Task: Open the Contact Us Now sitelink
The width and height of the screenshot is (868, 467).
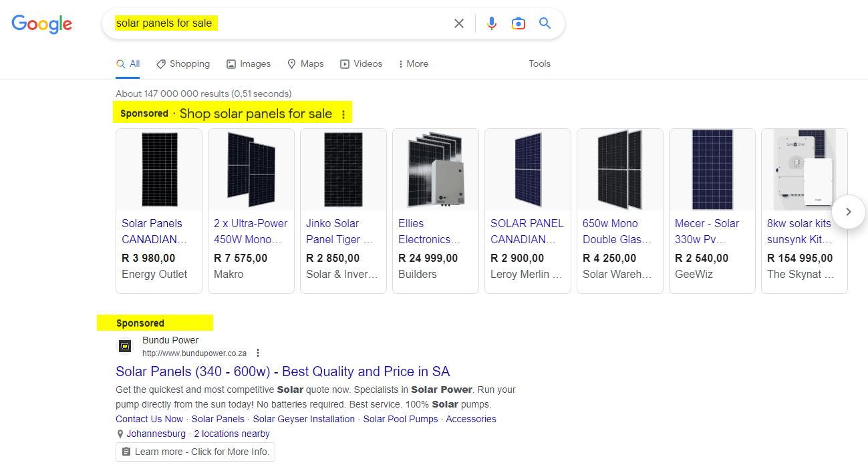Action: tap(149, 419)
